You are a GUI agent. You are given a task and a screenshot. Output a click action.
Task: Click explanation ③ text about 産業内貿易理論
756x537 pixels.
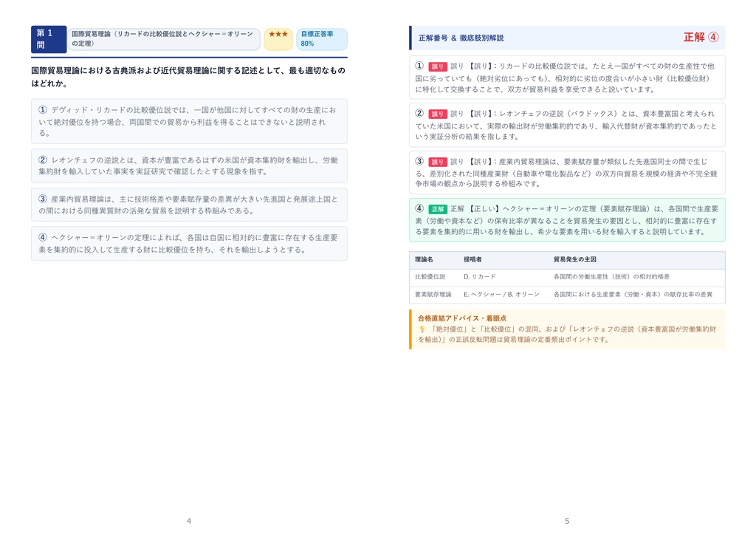[x=567, y=173]
